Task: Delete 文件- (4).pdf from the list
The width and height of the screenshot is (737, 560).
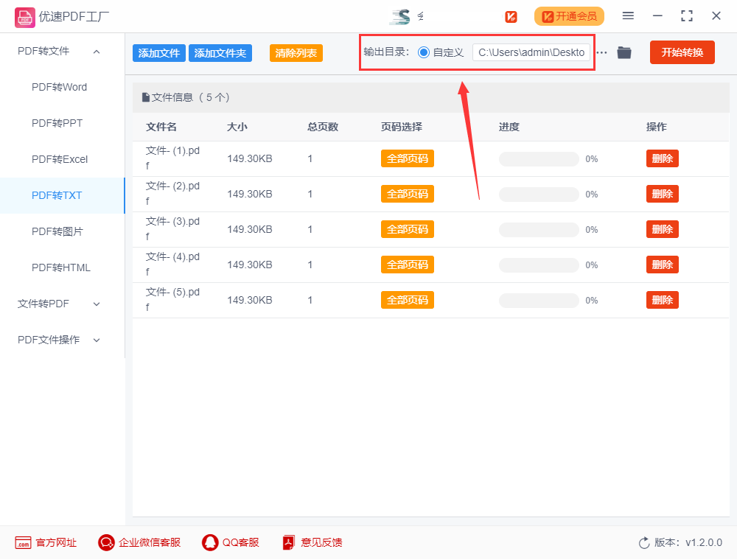Action: tap(663, 265)
